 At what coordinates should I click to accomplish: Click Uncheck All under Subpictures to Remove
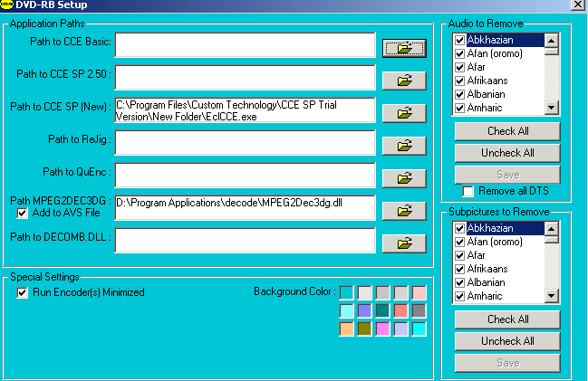pyautogui.click(x=507, y=341)
